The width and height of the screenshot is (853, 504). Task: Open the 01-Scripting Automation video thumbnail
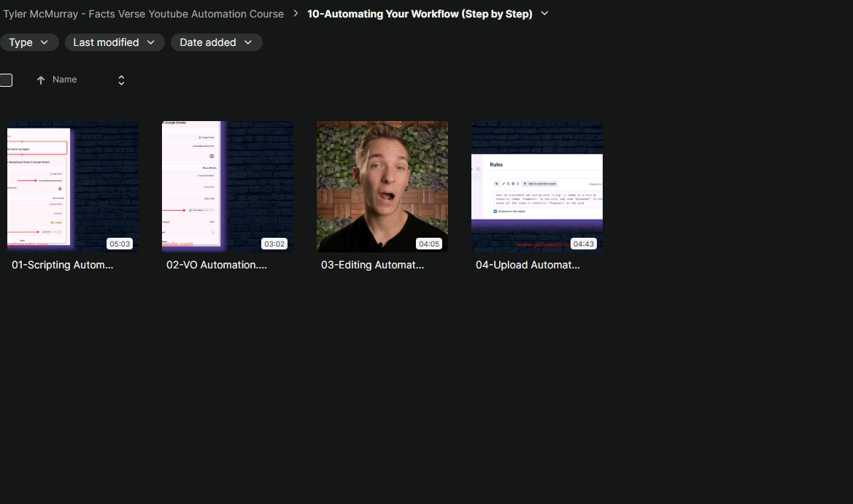click(73, 187)
